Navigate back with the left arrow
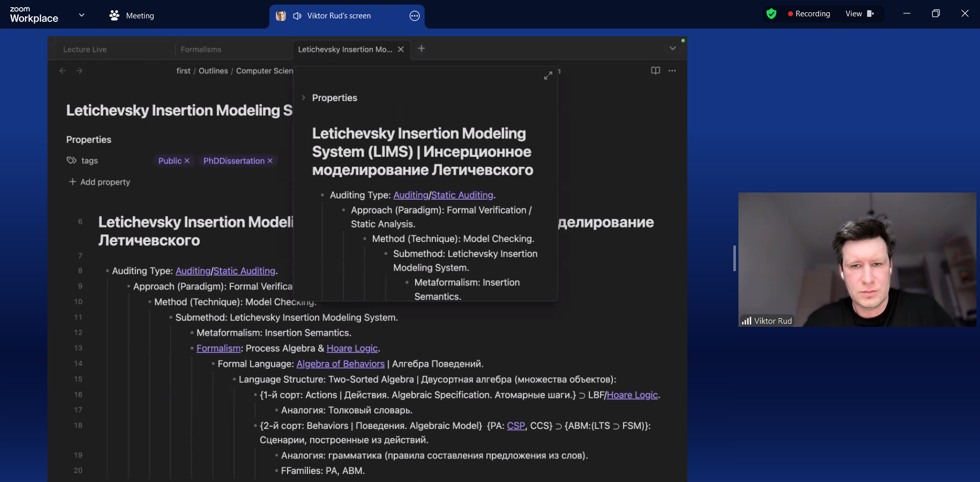This screenshot has height=482, width=980. (62, 70)
